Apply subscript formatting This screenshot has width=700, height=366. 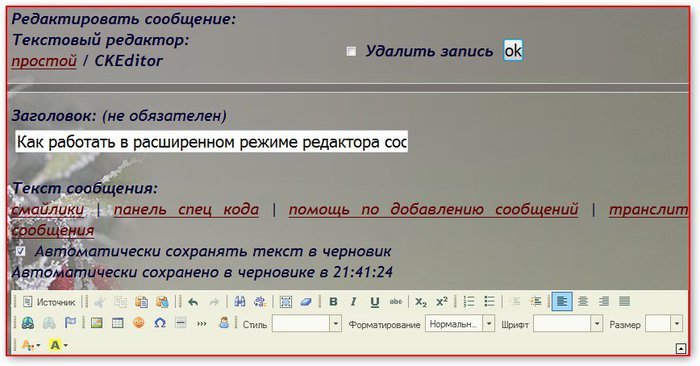(x=421, y=302)
